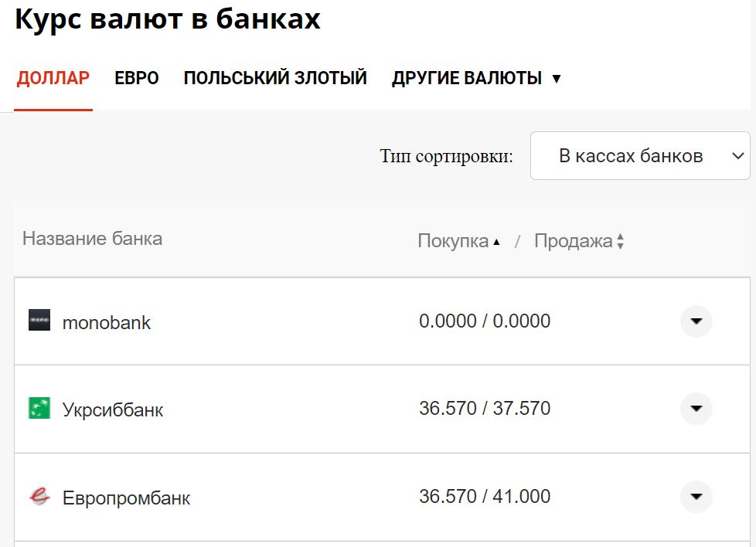Click the dropdown triangle beside ДРУГИЕ ВАЛЮТЫ
The width and height of the screenshot is (756, 547).
click(557, 78)
